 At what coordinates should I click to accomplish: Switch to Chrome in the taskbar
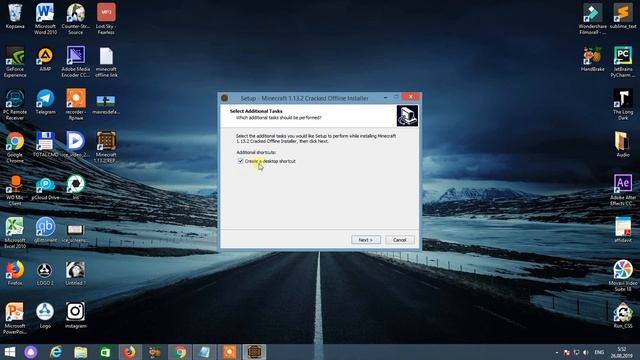180,352
